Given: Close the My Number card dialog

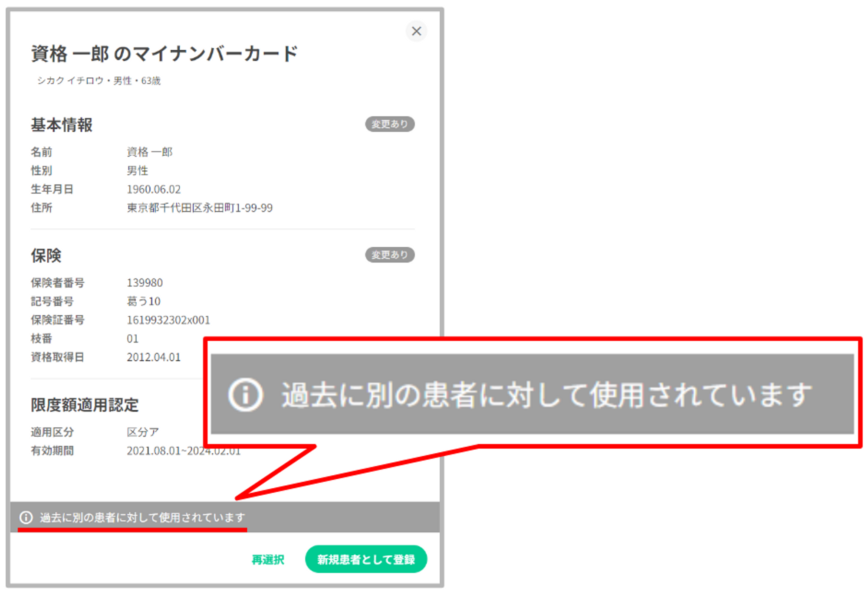Looking at the screenshot, I should (416, 31).
